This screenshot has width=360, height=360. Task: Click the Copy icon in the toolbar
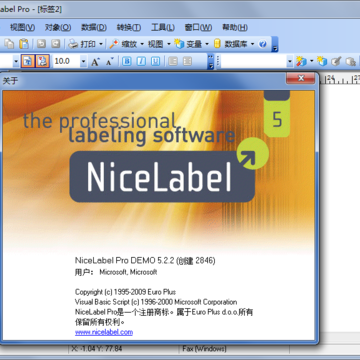tap(10, 44)
